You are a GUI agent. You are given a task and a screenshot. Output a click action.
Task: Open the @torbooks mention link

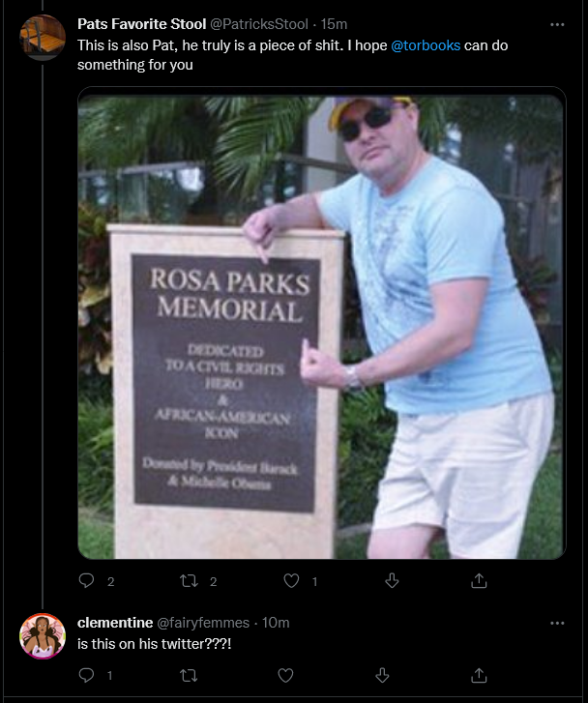(426, 45)
